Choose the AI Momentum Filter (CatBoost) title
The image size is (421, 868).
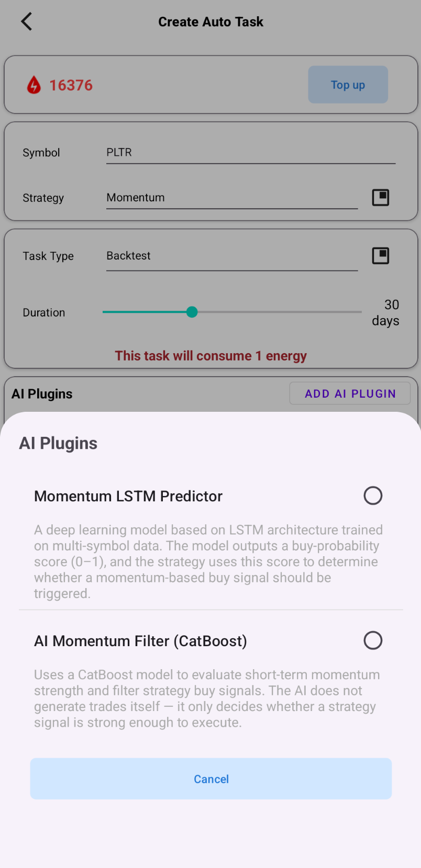click(x=140, y=641)
